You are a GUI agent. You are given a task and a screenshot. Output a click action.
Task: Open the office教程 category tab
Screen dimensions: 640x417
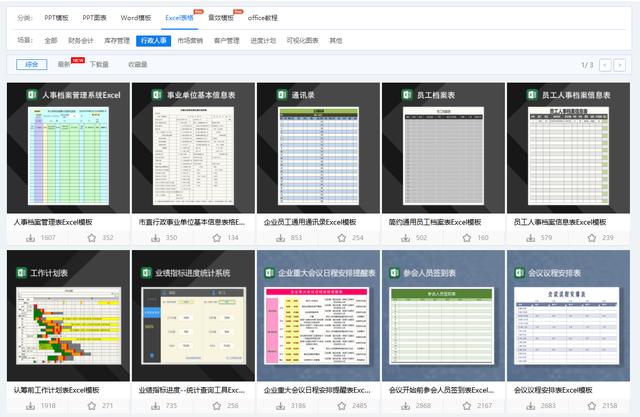262,18
